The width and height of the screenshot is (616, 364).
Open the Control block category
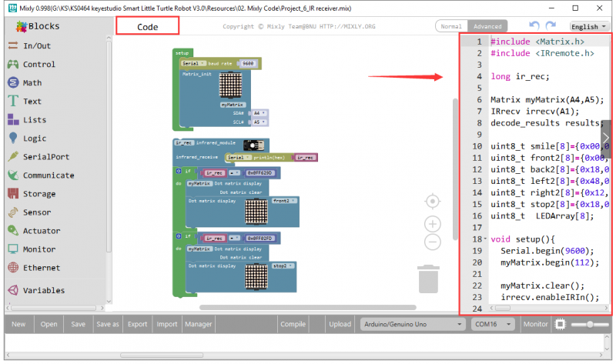point(32,64)
